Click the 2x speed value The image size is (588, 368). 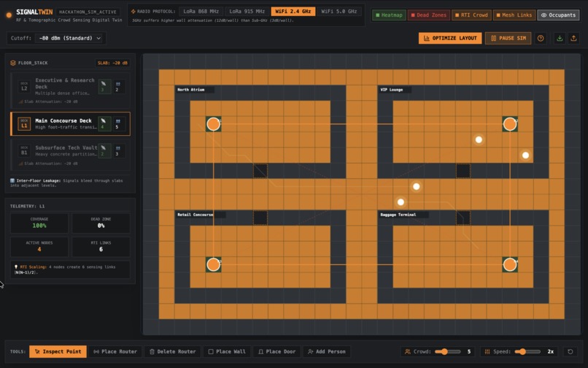(x=550, y=351)
